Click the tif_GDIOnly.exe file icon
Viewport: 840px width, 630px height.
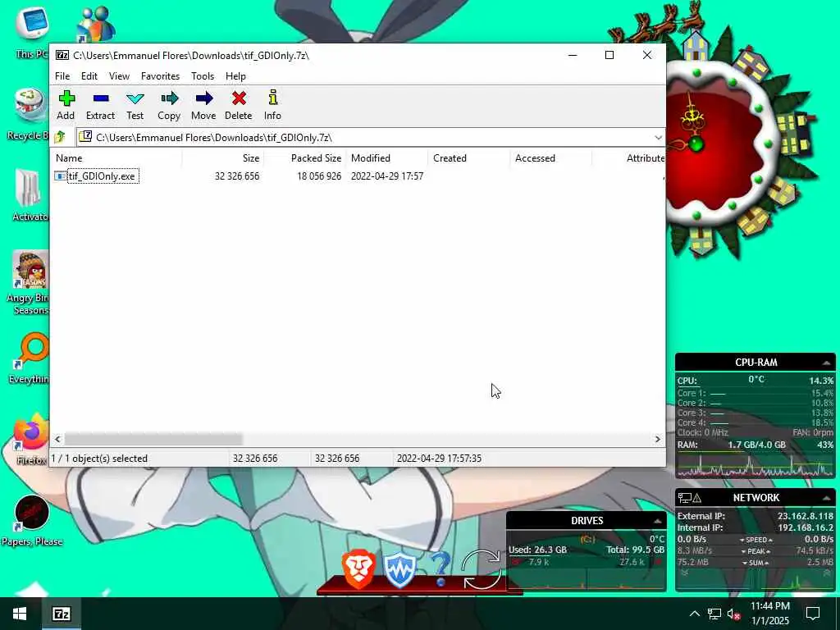(60, 176)
